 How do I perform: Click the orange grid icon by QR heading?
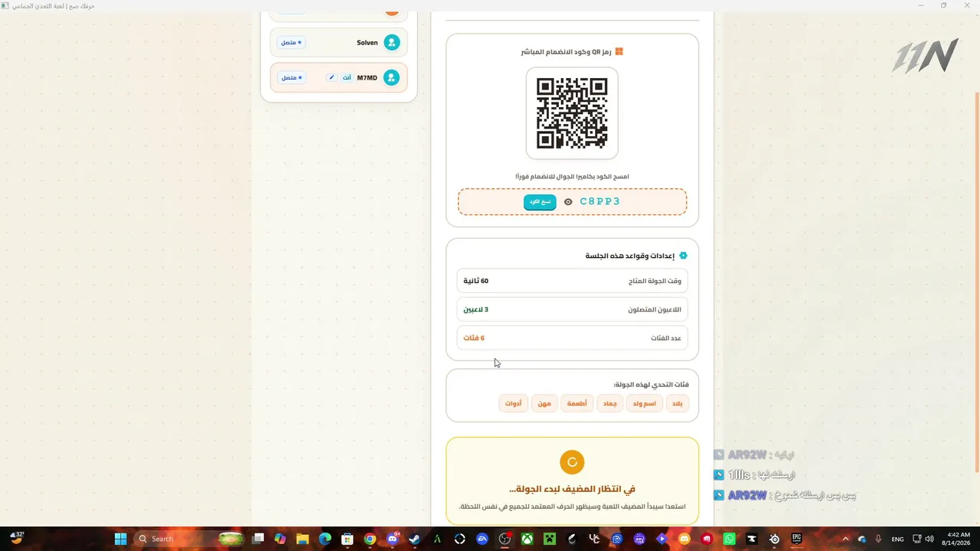[x=619, y=51]
